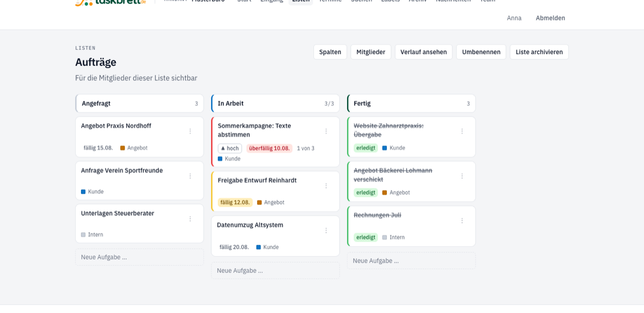Click the Fertig column header
The image size is (644, 313).
click(412, 104)
